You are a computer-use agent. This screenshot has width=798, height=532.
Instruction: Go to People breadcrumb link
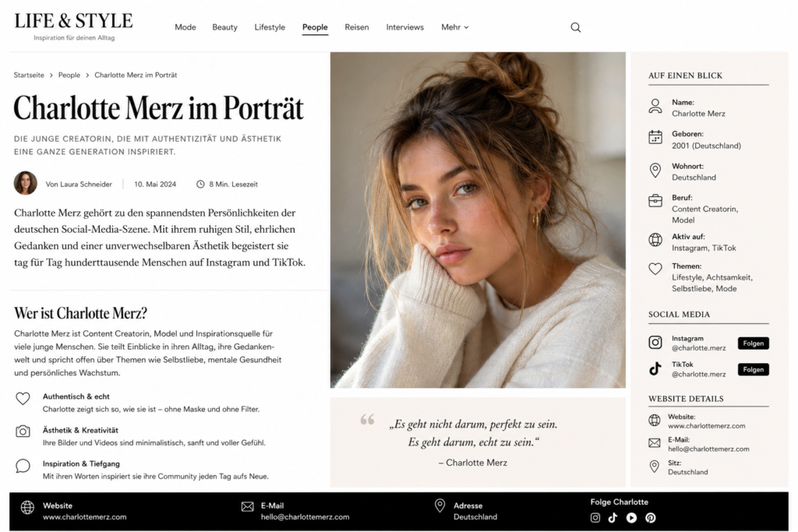pos(69,75)
